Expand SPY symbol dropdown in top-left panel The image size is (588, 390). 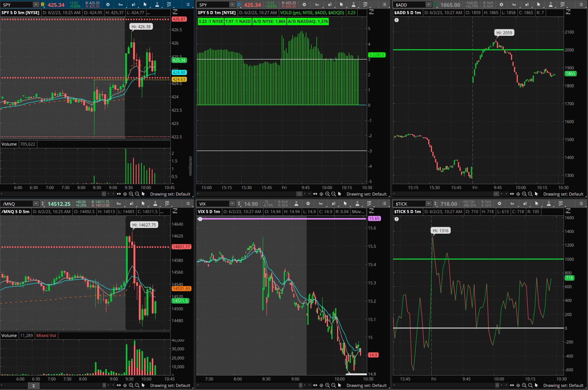36,5
